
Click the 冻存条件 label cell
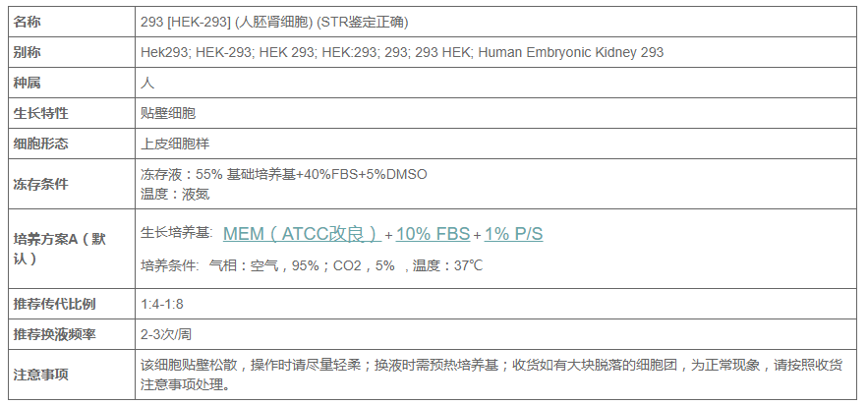pyautogui.click(x=72, y=184)
